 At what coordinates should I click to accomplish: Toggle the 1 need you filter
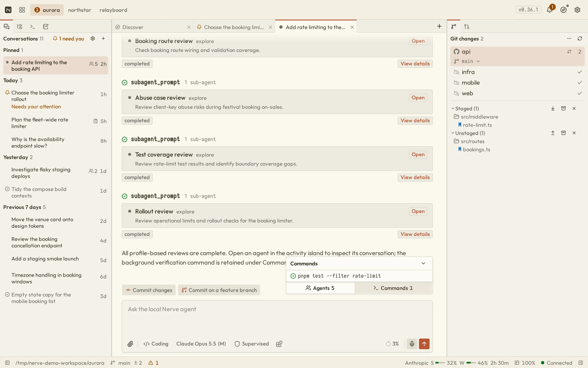click(69, 38)
